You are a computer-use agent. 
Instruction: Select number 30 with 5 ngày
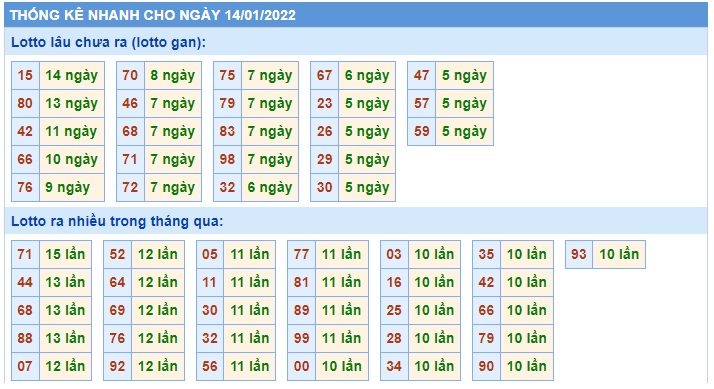[324, 187]
